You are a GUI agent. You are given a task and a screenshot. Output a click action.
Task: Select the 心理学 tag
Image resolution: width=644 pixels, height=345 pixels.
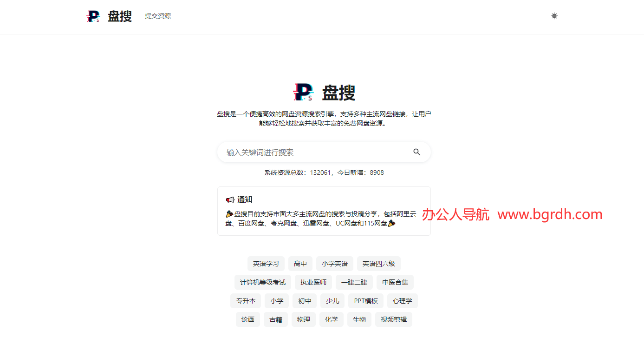pyautogui.click(x=402, y=301)
